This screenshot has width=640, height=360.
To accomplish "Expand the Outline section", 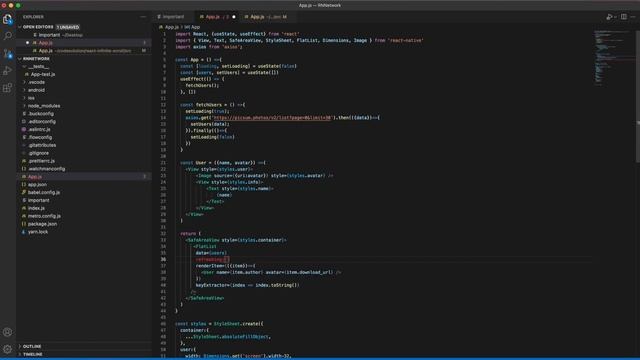I will click(32, 346).
